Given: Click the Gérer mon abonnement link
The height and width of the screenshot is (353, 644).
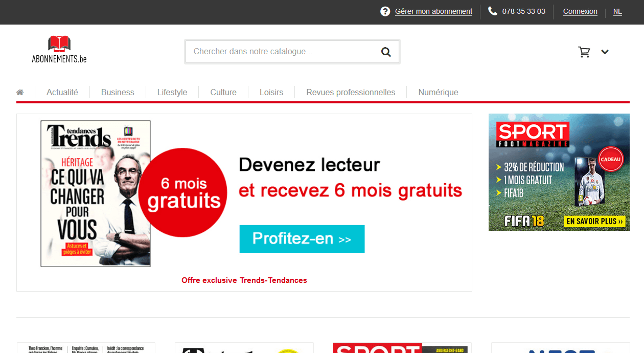Looking at the screenshot, I should (433, 11).
